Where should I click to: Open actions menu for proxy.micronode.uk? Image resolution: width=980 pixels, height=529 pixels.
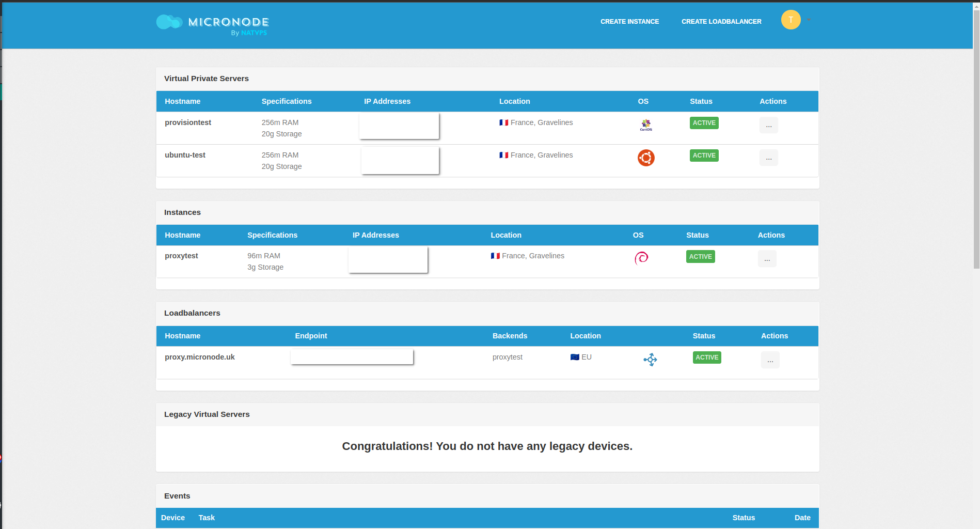coord(770,360)
